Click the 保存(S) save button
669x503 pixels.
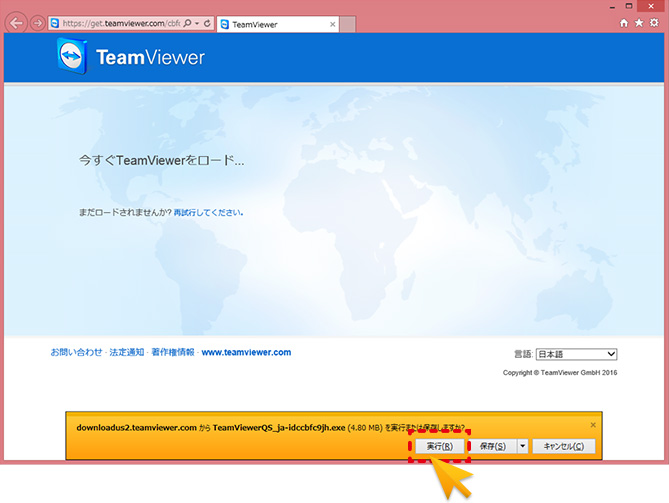(x=493, y=446)
